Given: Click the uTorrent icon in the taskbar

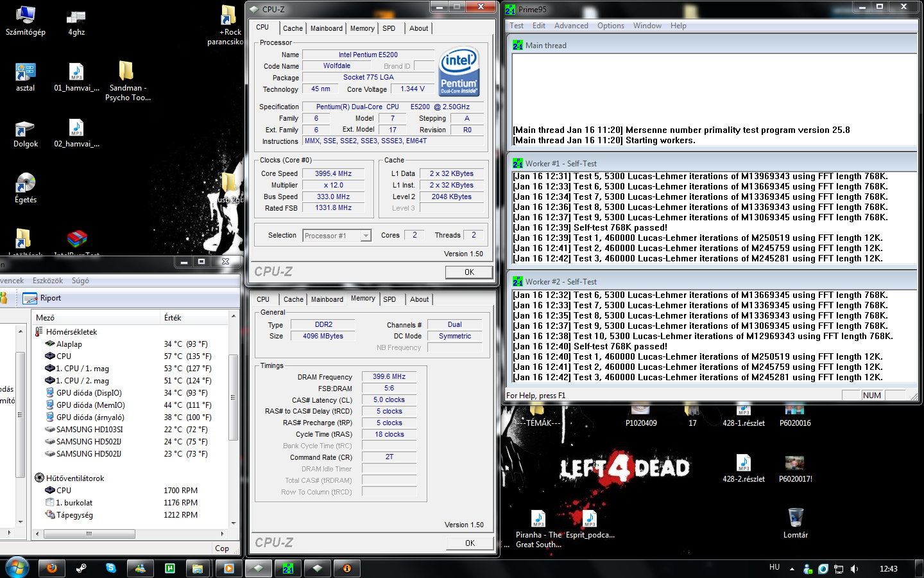Looking at the screenshot, I should coord(170,568).
